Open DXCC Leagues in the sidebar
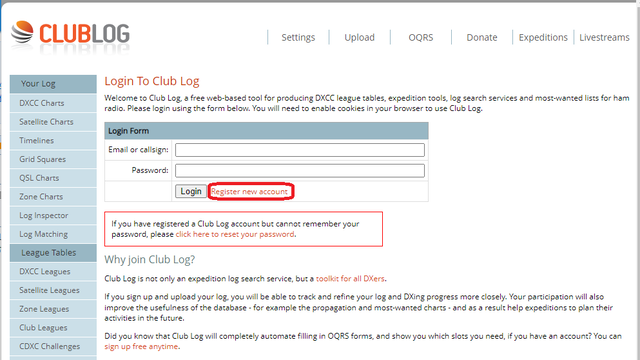 [53, 271]
